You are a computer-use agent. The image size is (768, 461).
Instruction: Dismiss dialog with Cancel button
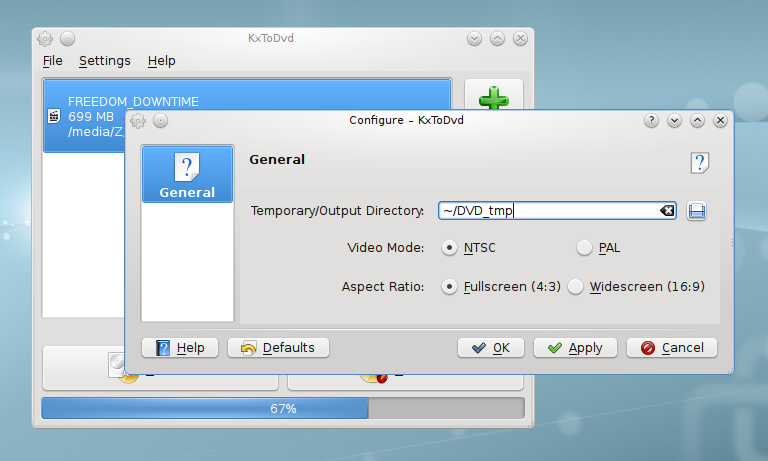click(672, 348)
